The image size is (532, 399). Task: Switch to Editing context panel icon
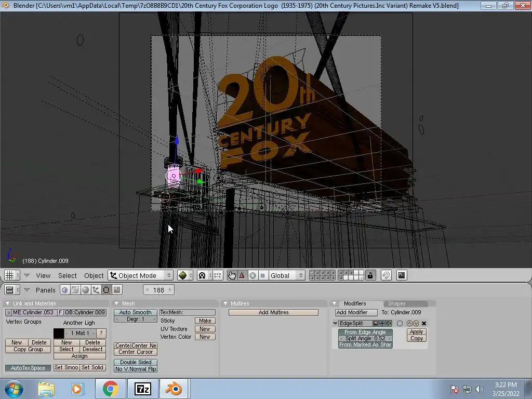pyautogui.click(x=106, y=290)
